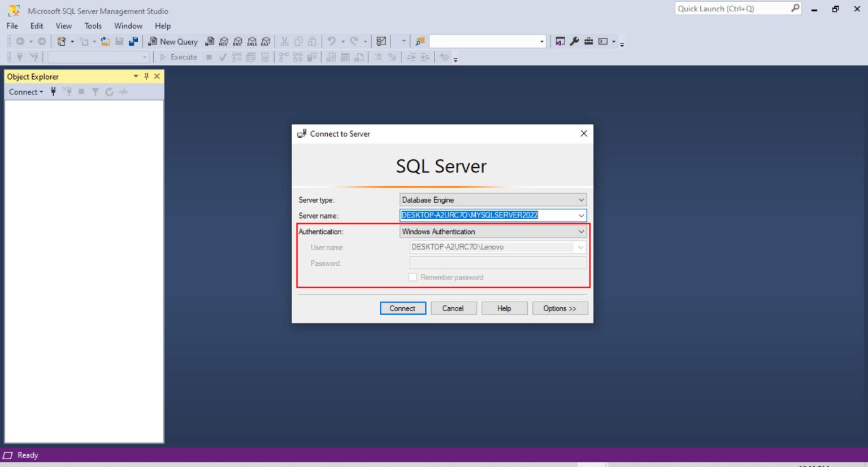The width and height of the screenshot is (868, 467).
Task: Click the SQL Server Object Explorer icon
Action: click(x=559, y=41)
